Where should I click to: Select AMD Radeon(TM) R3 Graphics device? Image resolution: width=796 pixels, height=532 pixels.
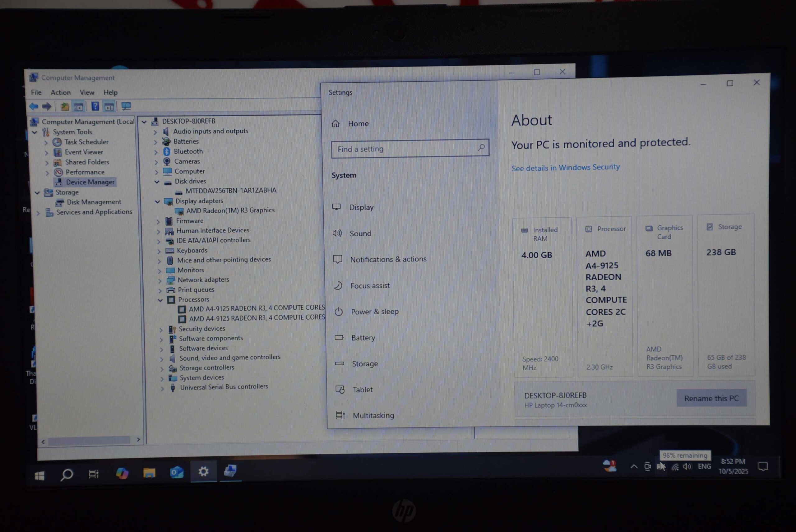click(x=230, y=210)
